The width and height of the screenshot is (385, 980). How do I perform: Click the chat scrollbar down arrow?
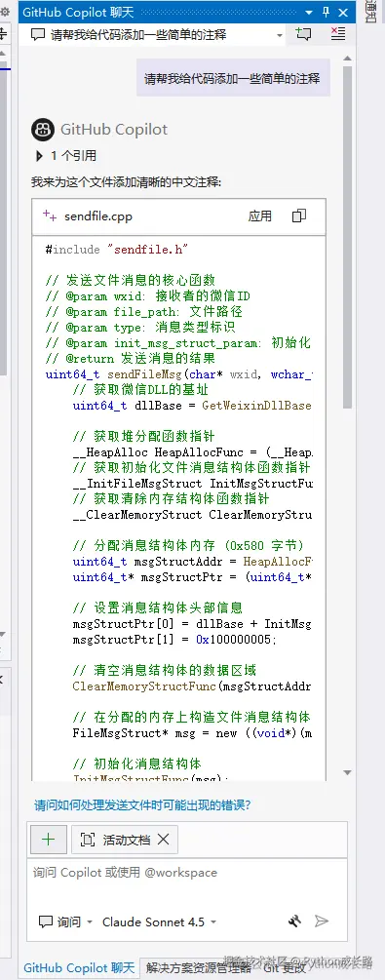(x=348, y=772)
